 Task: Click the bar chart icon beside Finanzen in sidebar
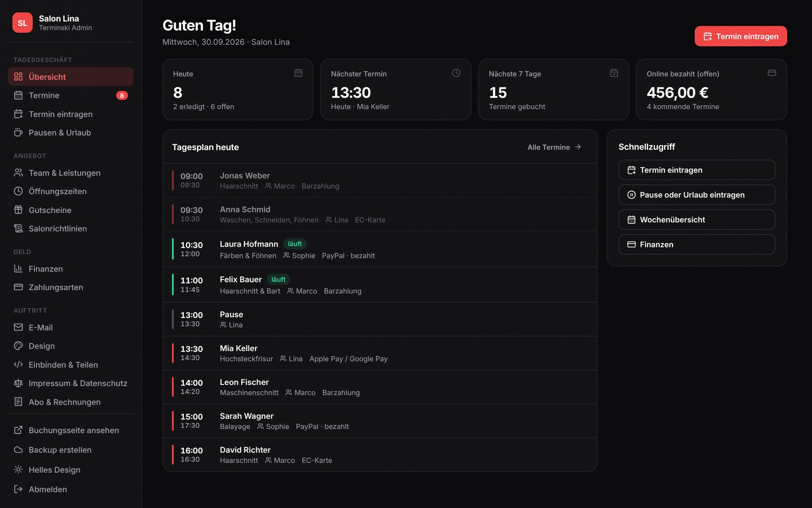coord(18,269)
